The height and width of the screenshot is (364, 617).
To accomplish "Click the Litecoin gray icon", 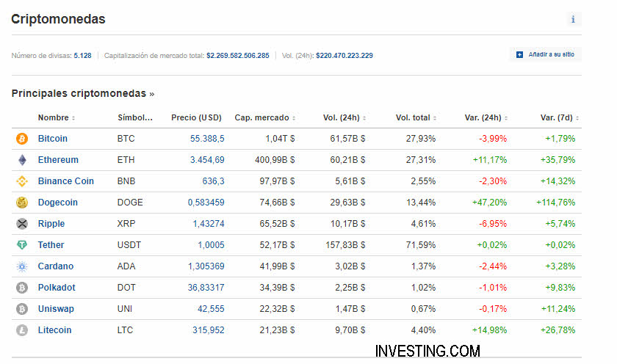I will pyautogui.click(x=21, y=330).
